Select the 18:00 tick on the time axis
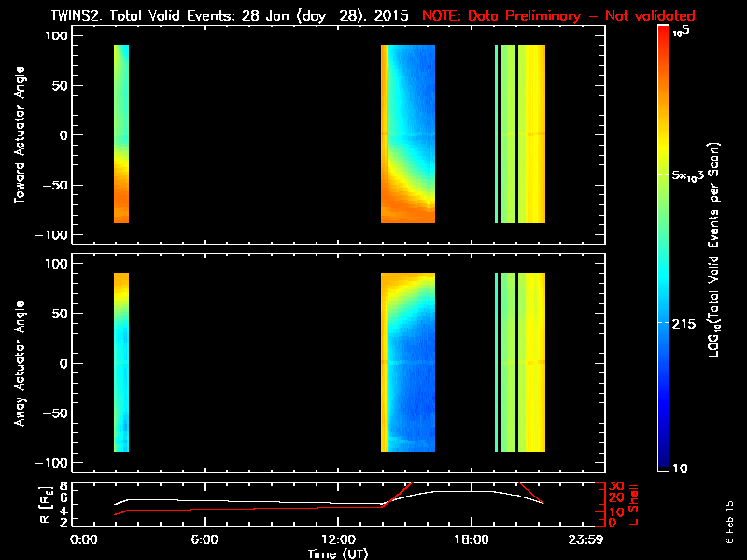747x560 pixels. [x=470, y=540]
